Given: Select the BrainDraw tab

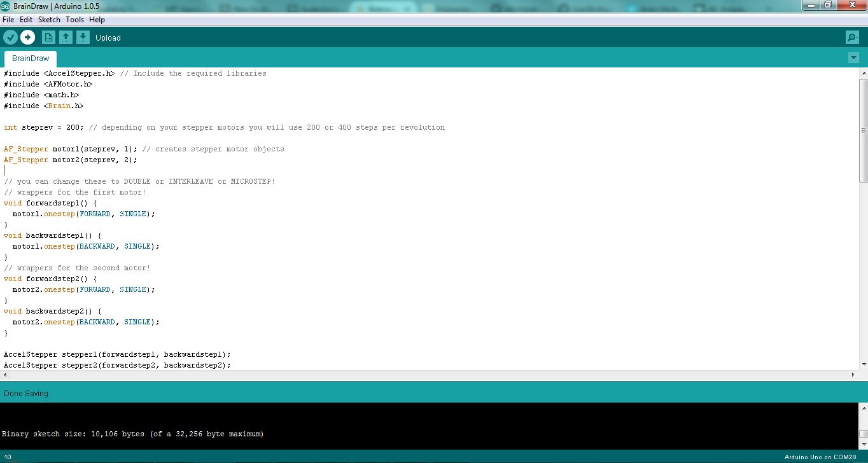Looking at the screenshot, I should [x=31, y=59].
